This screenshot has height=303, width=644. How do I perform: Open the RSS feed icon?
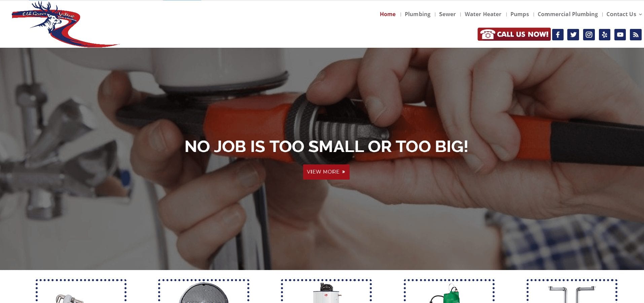(x=636, y=34)
